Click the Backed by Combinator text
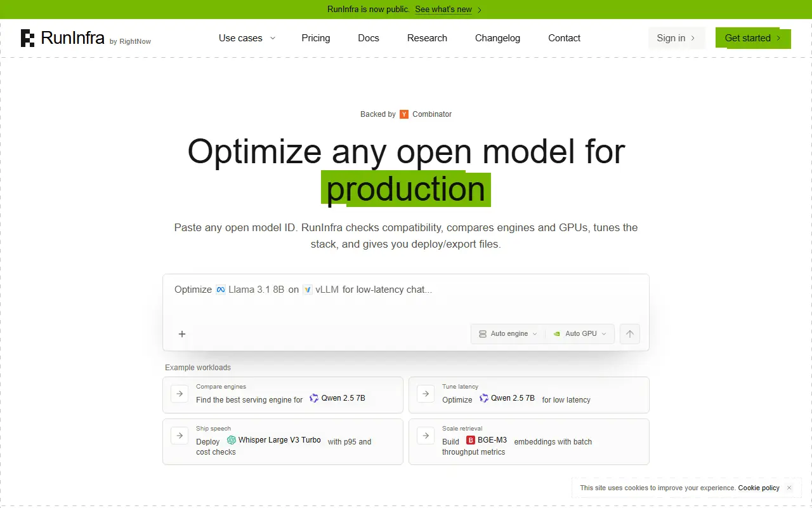 tap(406, 114)
